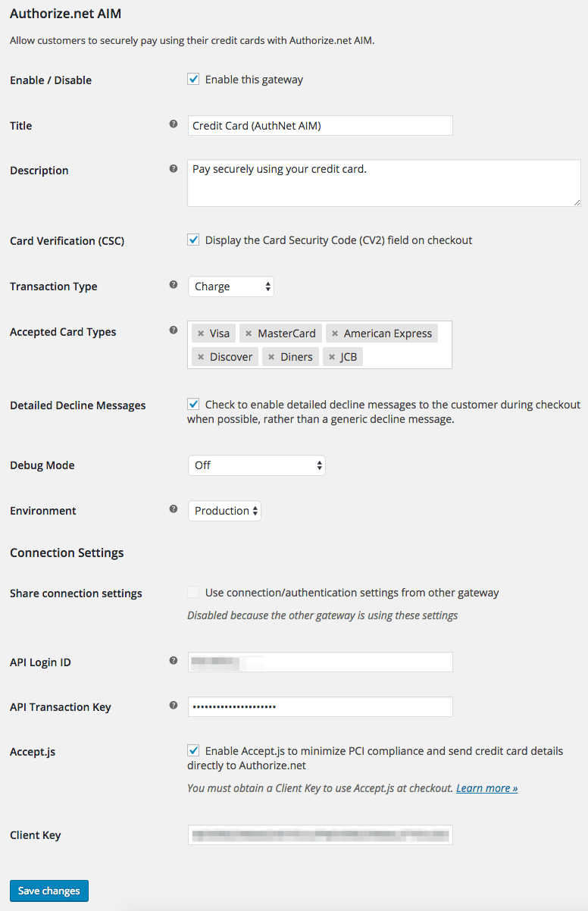Image resolution: width=588 pixels, height=911 pixels.
Task: Remove Discover from accepted card types
Action: [x=199, y=356]
